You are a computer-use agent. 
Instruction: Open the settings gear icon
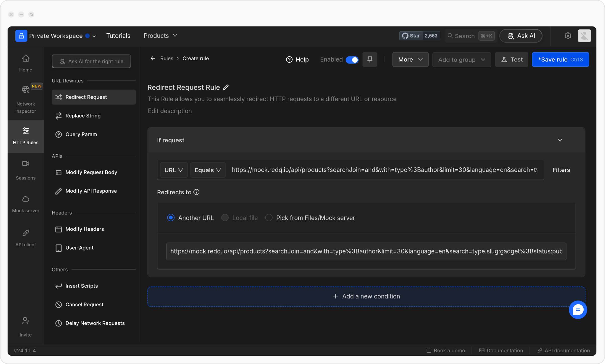567,36
